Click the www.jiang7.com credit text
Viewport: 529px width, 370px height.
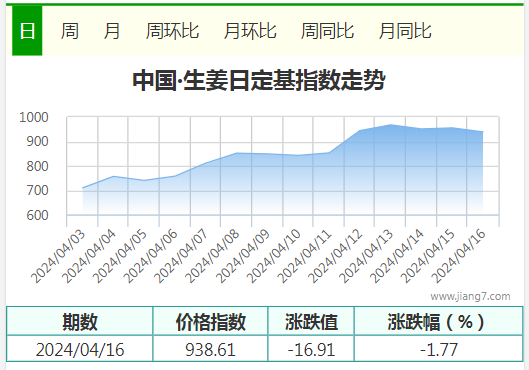click(470, 296)
